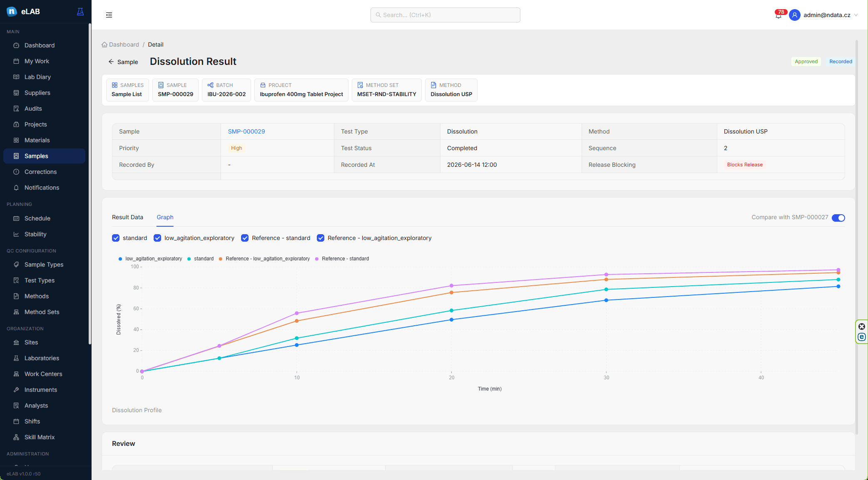The image size is (868, 480).
Task: Open the IBU-2026-002 batch card
Action: point(226,90)
